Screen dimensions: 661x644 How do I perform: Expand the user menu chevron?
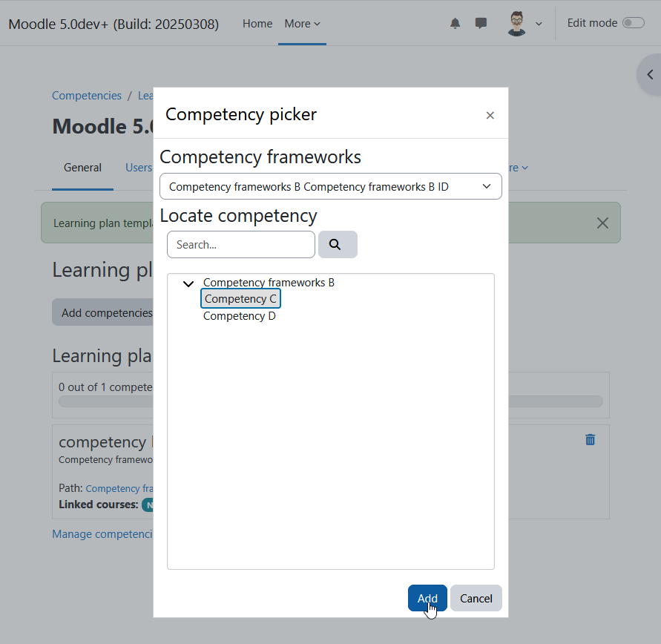(x=539, y=24)
